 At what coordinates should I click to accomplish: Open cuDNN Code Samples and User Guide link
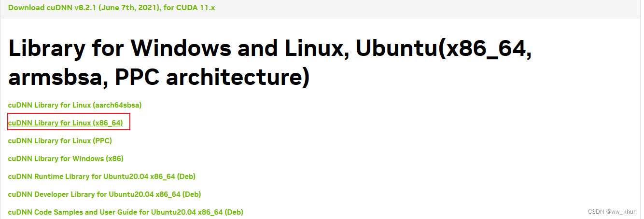pos(126,212)
